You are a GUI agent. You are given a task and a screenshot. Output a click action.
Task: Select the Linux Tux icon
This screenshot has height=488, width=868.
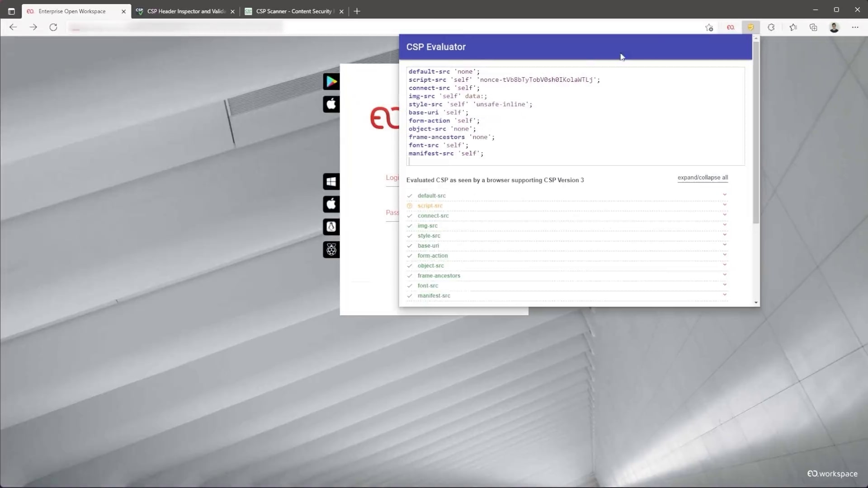coord(331,227)
